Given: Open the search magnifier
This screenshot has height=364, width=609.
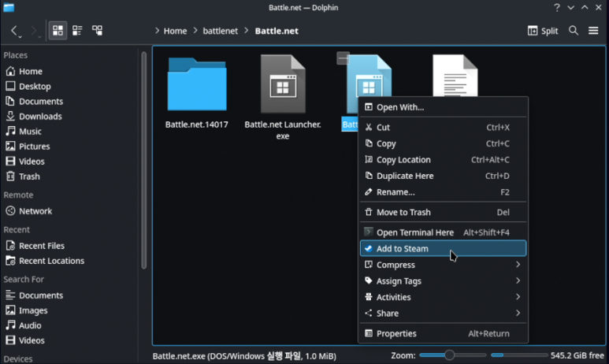Looking at the screenshot, I should click(x=574, y=31).
